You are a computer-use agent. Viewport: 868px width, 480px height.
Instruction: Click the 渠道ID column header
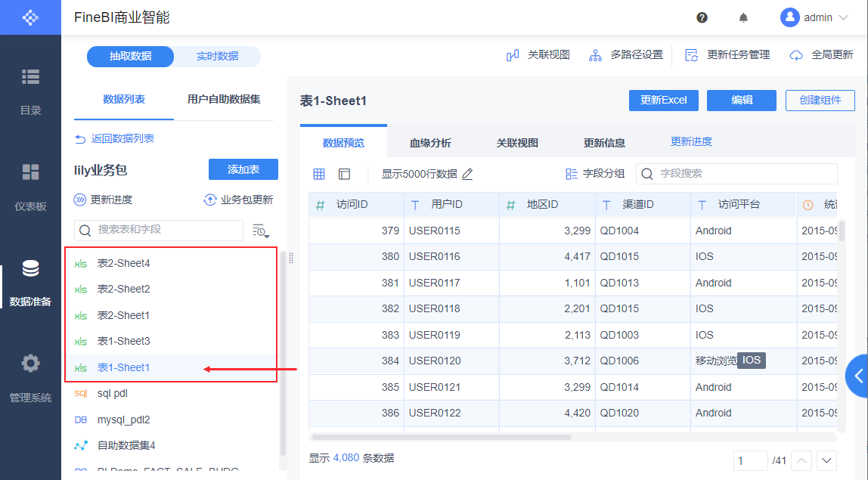pyautogui.click(x=643, y=205)
